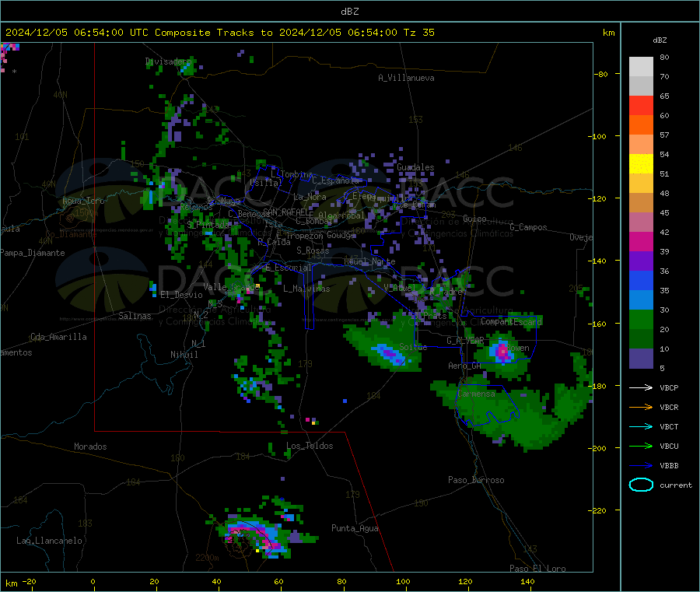Click the 'SAN_RAFAEL' place label

pos(288,212)
